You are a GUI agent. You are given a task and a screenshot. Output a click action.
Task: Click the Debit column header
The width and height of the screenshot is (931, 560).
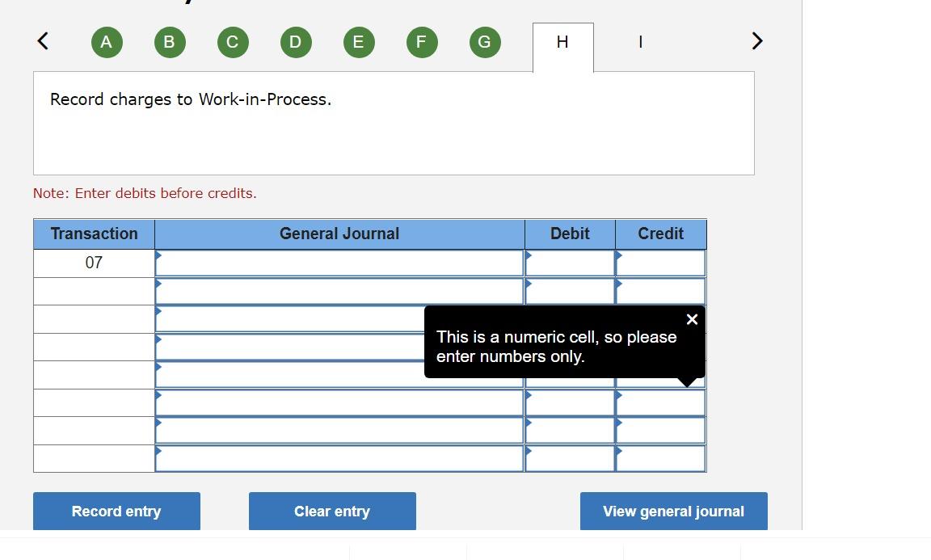[570, 234]
